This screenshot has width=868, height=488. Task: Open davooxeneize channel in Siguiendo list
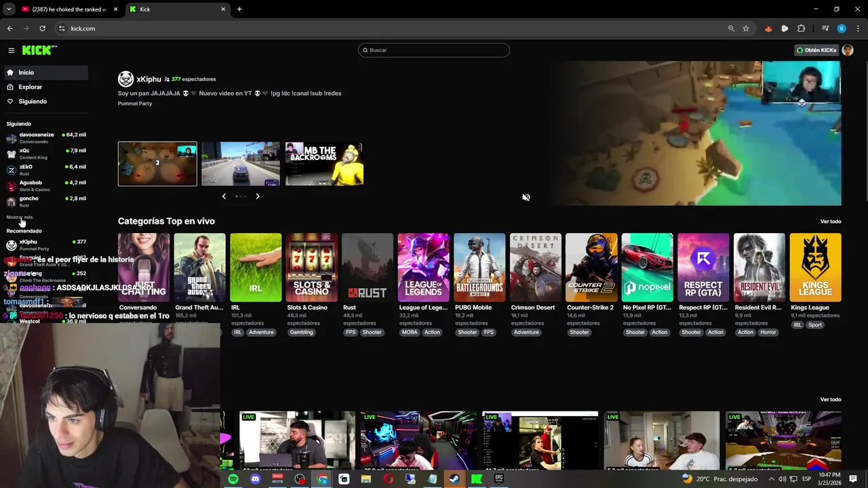46,138
